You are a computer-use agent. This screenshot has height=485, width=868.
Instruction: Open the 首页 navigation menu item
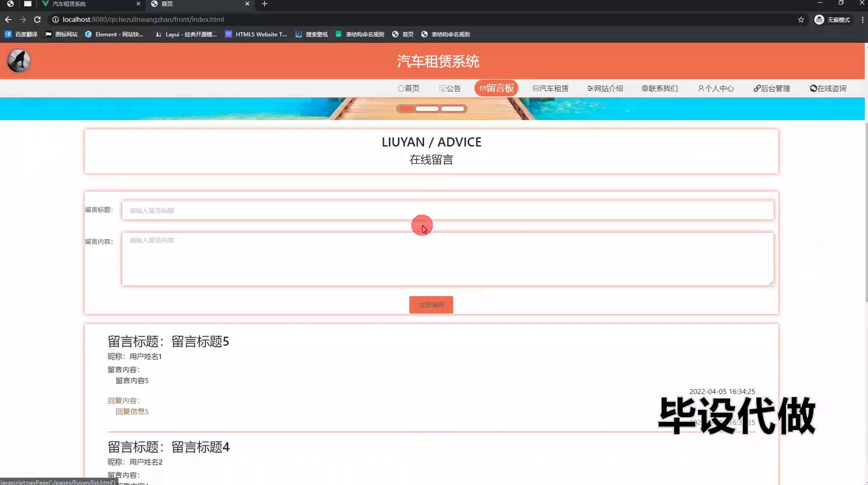[x=408, y=88]
